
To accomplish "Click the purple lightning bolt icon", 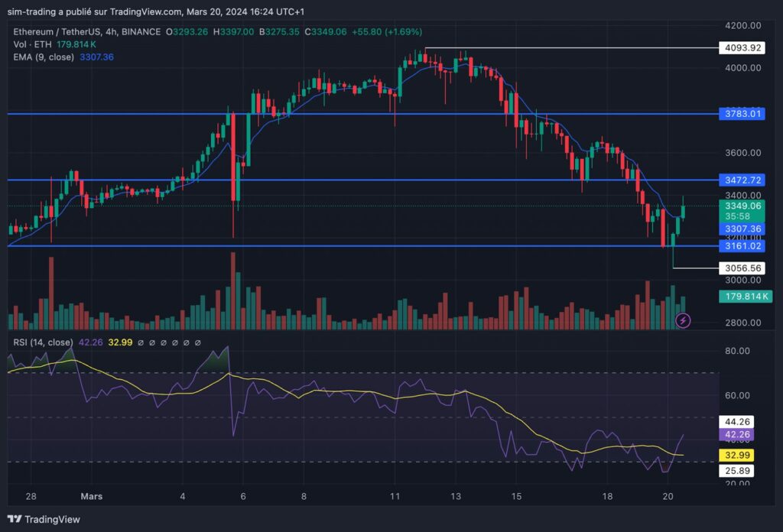I will tap(683, 320).
